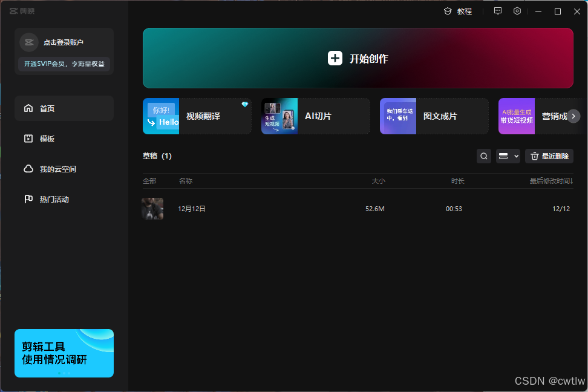Open the settings gear icon
588x392 pixels.
pos(517,11)
